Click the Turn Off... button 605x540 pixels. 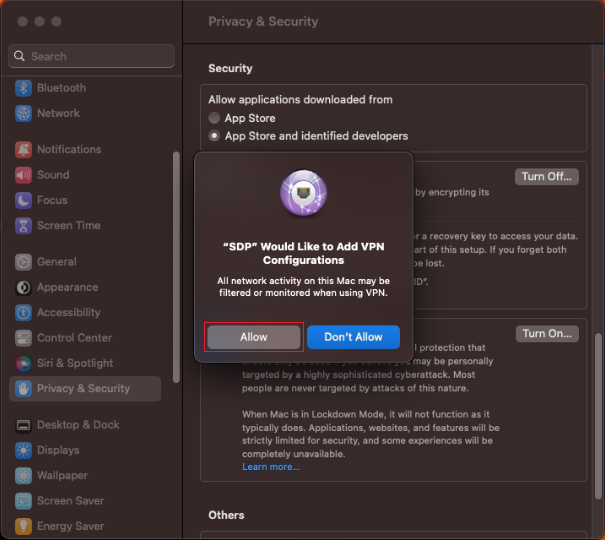pos(547,177)
